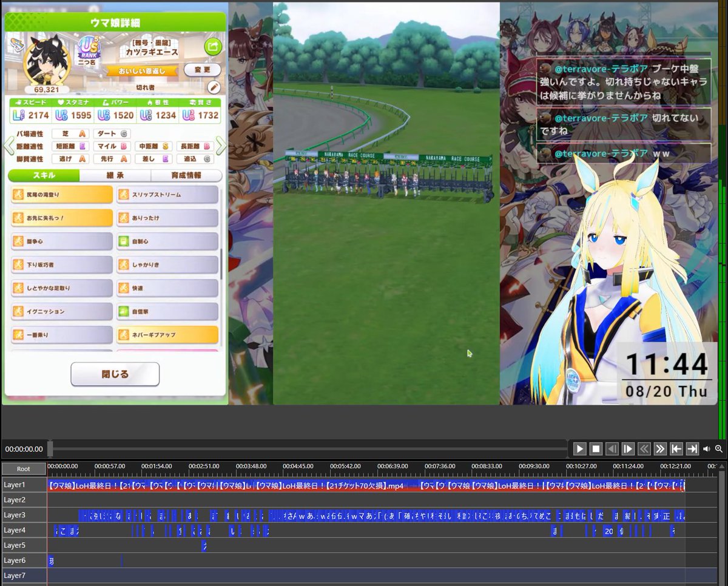
Task: Open the 尻尾の滝登り skill
Action: coord(62,195)
